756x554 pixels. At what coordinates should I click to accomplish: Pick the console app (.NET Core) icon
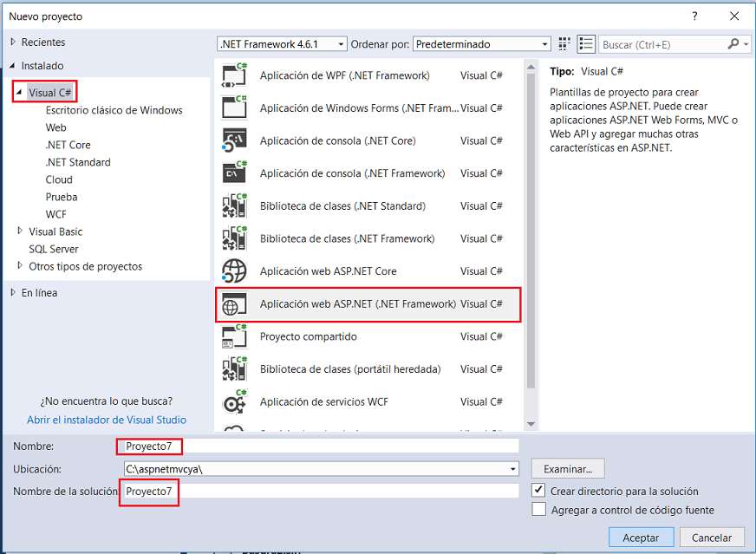pyautogui.click(x=234, y=140)
